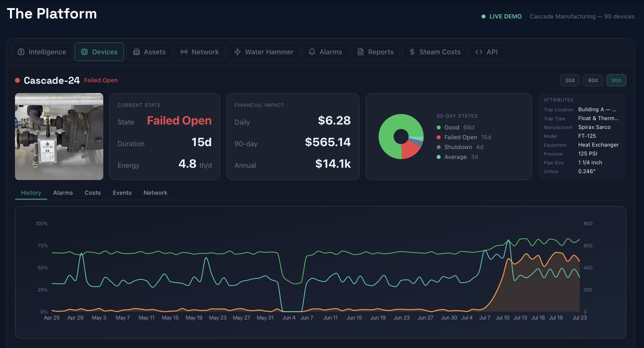Click the Water Hammer lightning icon

[x=237, y=52]
